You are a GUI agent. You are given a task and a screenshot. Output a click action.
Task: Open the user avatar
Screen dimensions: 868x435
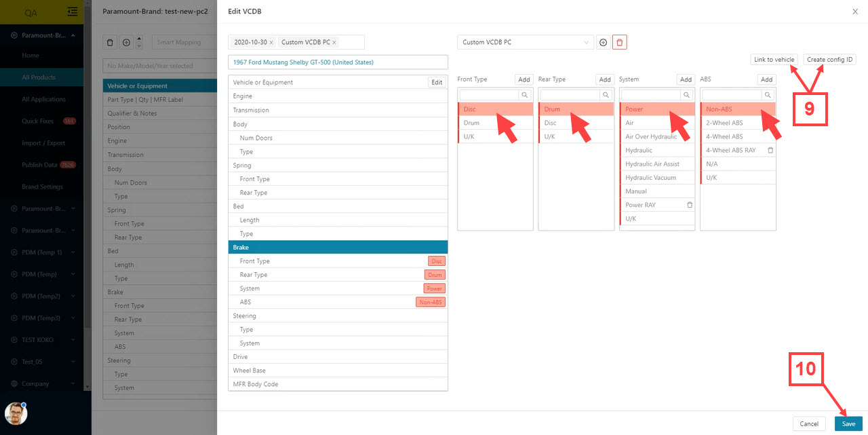[16, 413]
